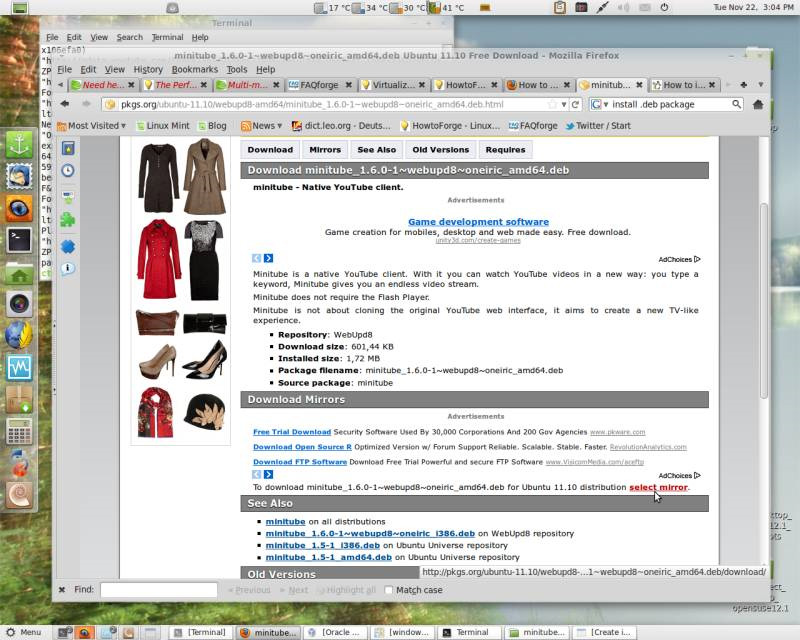Image resolution: width=800 pixels, height=640 pixels.
Task: Click the volume speaker icon in top panel
Action: click(x=622, y=7)
